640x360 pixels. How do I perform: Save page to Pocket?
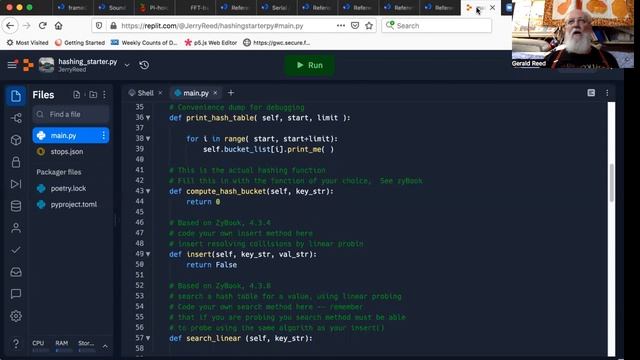[355, 26]
